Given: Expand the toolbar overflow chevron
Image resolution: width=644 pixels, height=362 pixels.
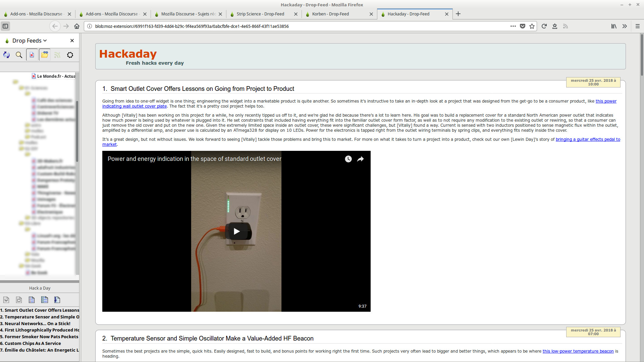Looking at the screenshot, I should click(x=625, y=26).
